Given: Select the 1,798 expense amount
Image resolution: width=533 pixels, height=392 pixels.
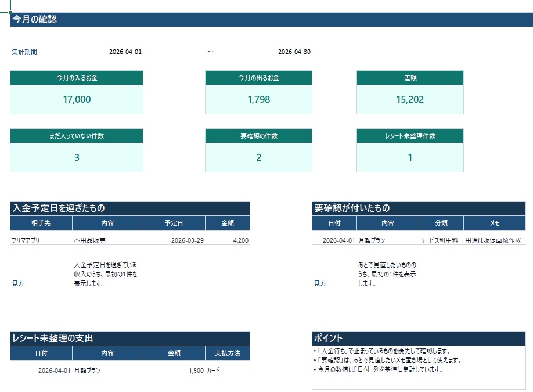Looking at the screenshot, I should [x=258, y=99].
